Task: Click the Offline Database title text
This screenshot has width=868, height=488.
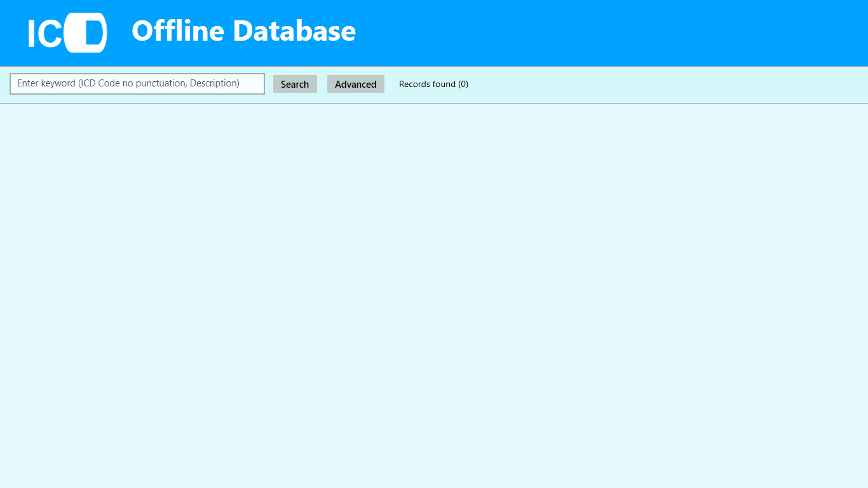Action: (x=243, y=31)
